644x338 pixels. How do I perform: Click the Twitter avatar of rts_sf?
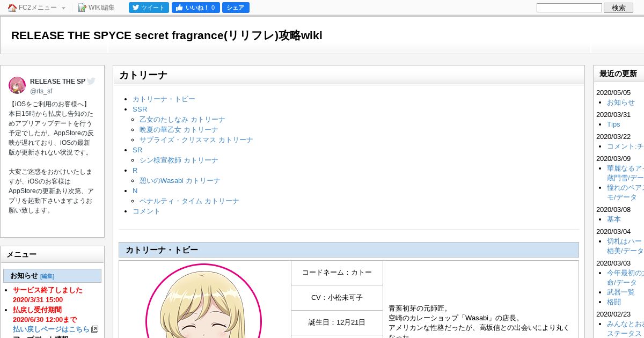click(x=17, y=85)
